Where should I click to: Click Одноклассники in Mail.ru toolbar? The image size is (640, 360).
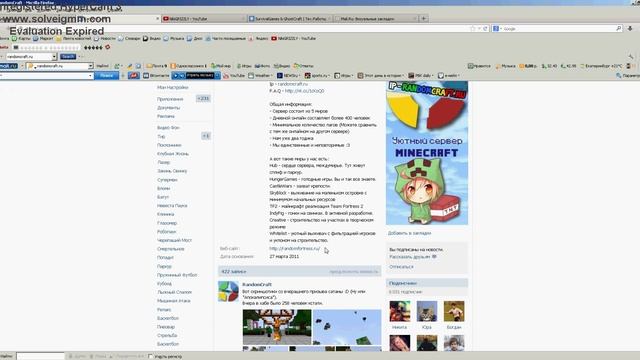point(189,66)
